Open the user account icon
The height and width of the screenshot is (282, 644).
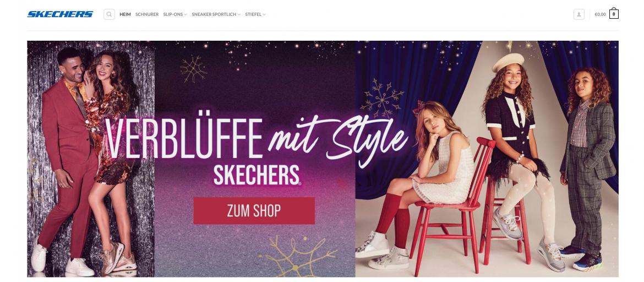pyautogui.click(x=578, y=14)
